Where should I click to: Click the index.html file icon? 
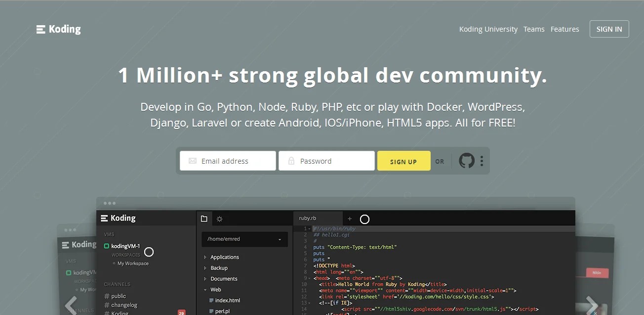click(x=211, y=300)
